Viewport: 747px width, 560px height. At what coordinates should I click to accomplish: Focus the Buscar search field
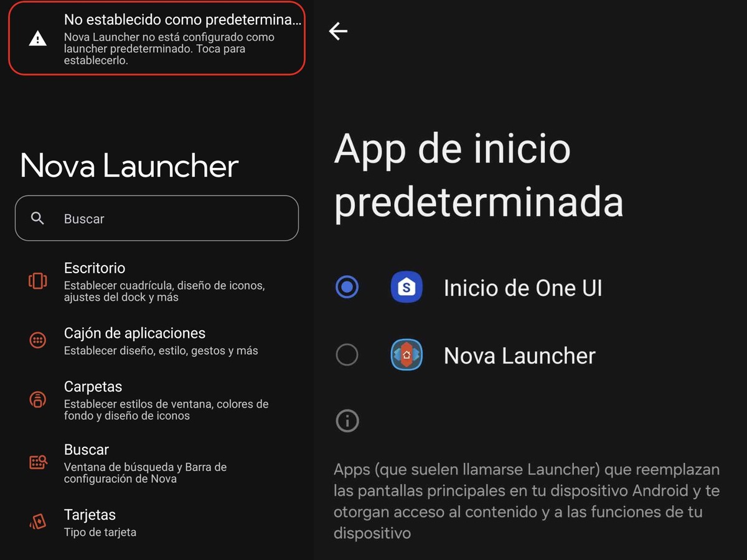[157, 218]
